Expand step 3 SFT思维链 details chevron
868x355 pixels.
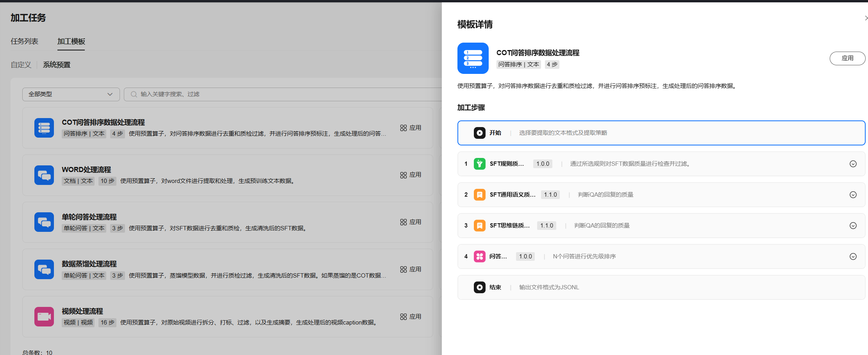coord(853,226)
